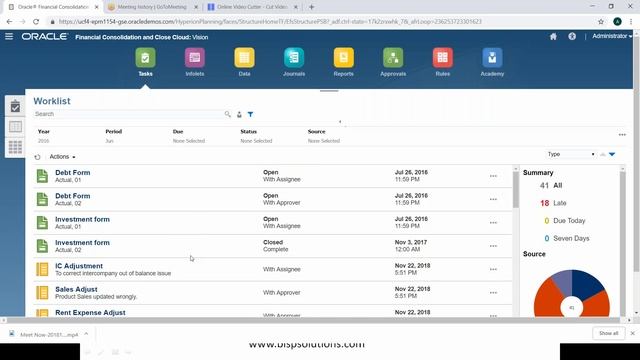Go to the Oracle home icon
This screenshot has width=640, height=360.
tap(553, 36)
